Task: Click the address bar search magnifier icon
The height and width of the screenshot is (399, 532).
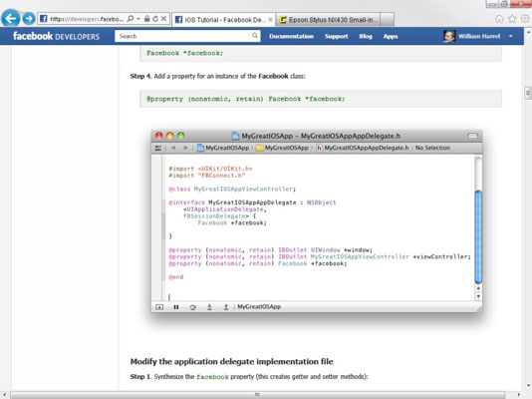Action: pyautogui.click(x=131, y=19)
